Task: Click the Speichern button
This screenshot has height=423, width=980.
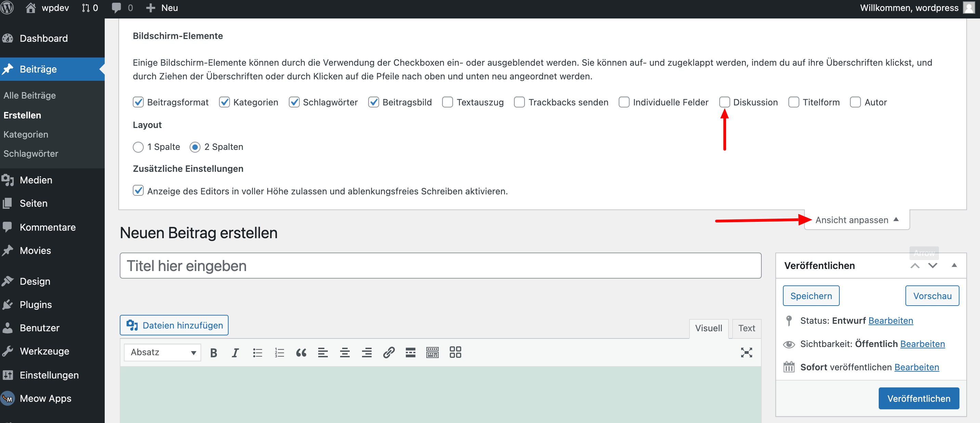Action: click(x=811, y=296)
